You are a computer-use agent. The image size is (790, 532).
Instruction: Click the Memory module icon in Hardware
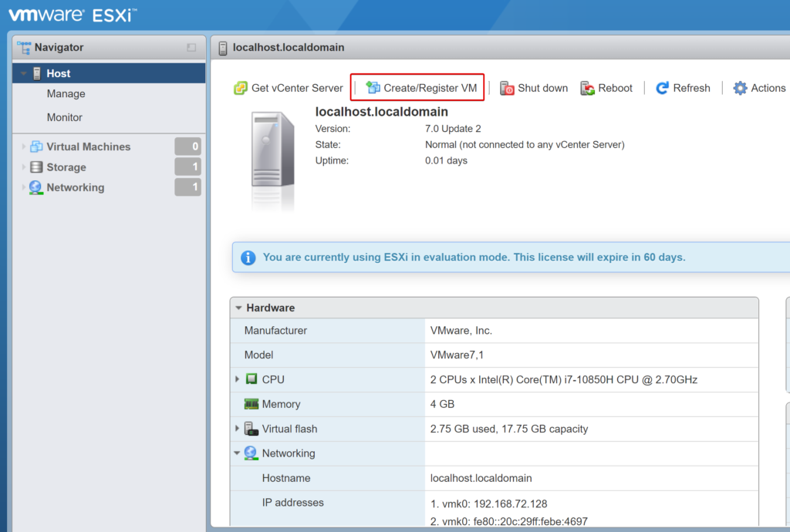[251, 404]
